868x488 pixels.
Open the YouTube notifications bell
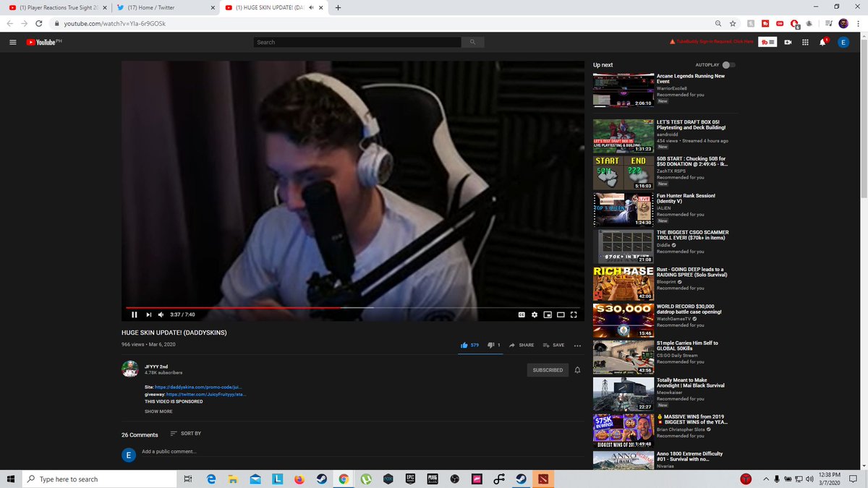[x=823, y=43]
